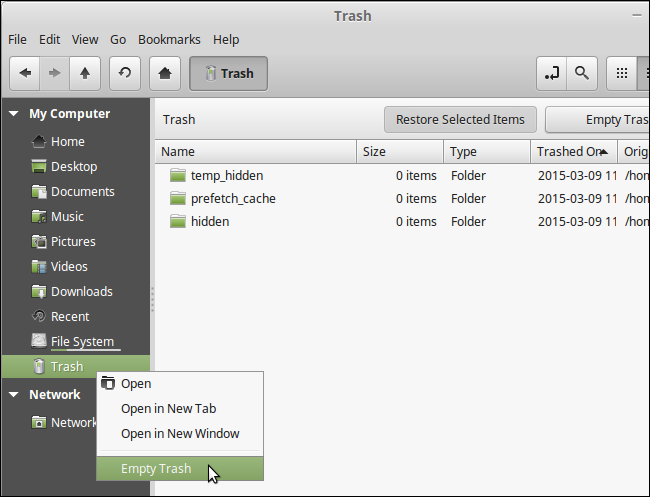This screenshot has width=650, height=497.
Task: Click the Trash location path button
Action: click(228, 73)
